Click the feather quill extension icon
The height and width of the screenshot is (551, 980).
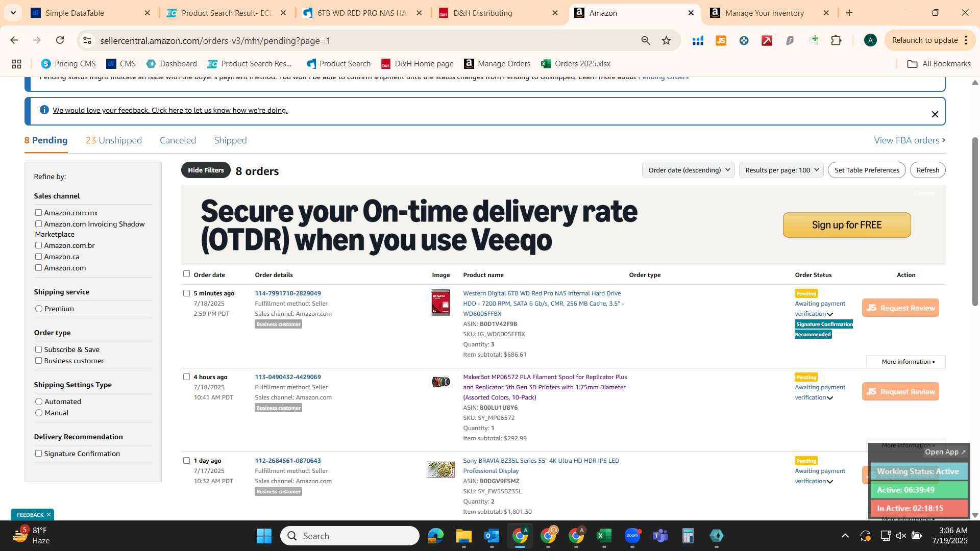(790, 40)
